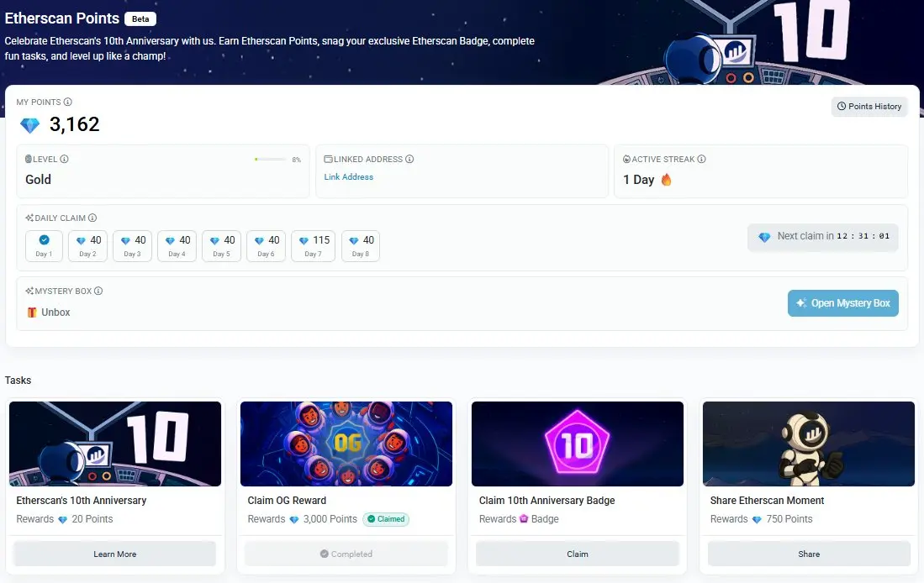Click the gift box Unbox icon

(32, 313)
